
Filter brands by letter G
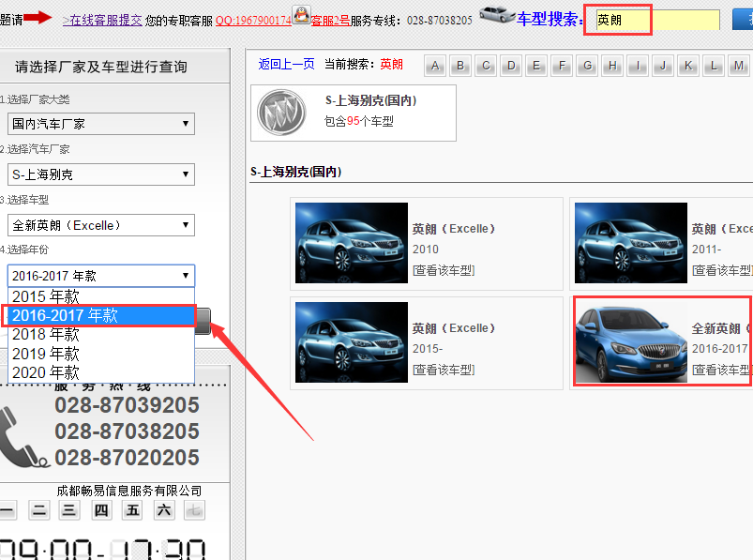(x=587, y=66)
